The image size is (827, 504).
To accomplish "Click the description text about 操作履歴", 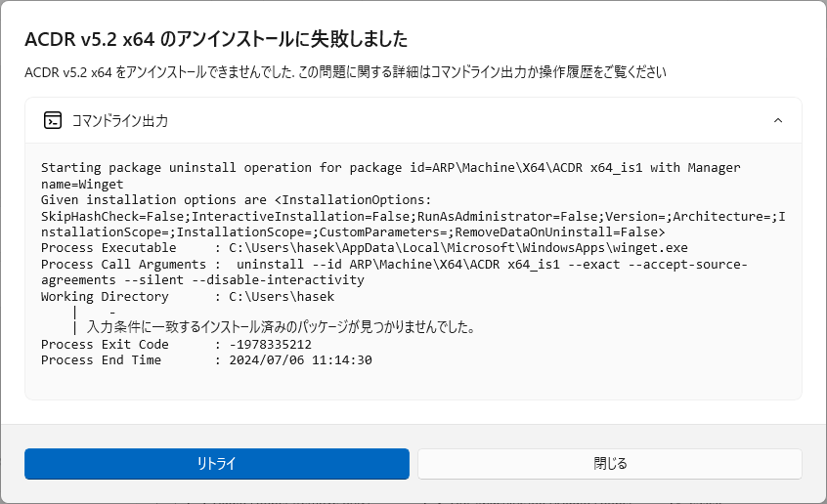I will point(345,72).
